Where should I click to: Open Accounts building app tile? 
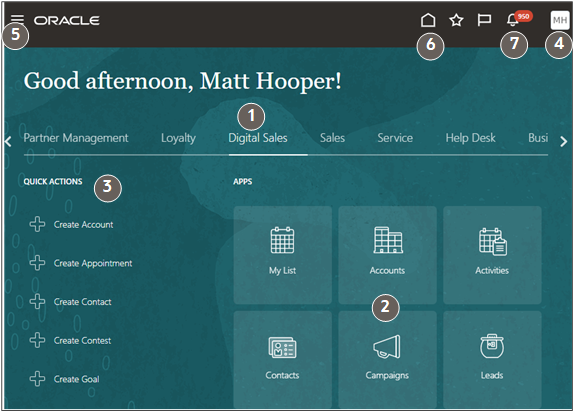(387, 255)
